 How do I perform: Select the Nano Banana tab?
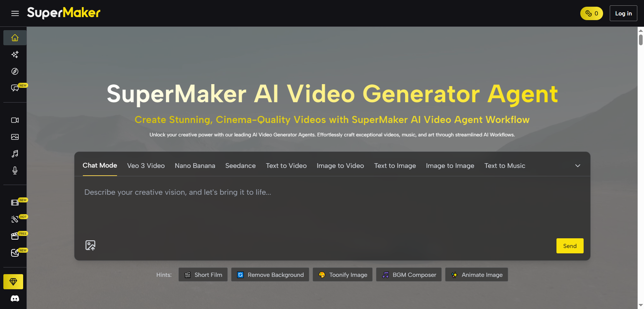click(195, 166)
